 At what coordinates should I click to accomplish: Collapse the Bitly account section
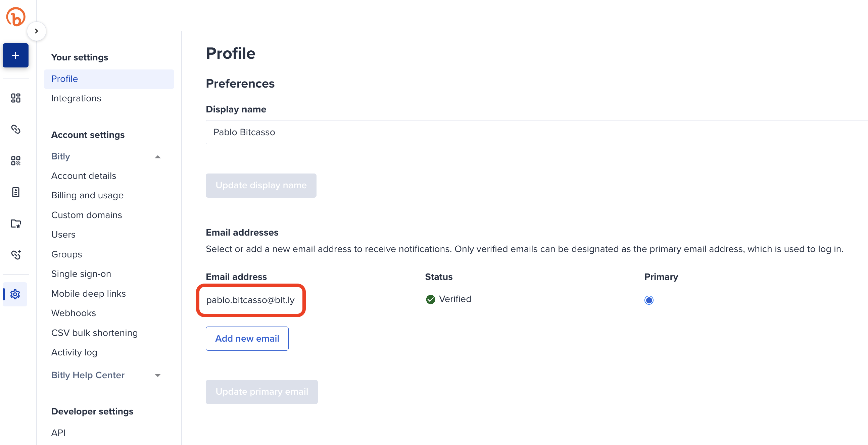[x=157, y=157]
